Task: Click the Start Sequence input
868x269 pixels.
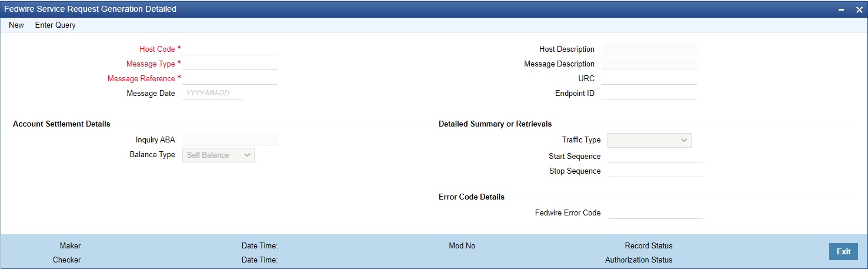Action: coord(655,156)
